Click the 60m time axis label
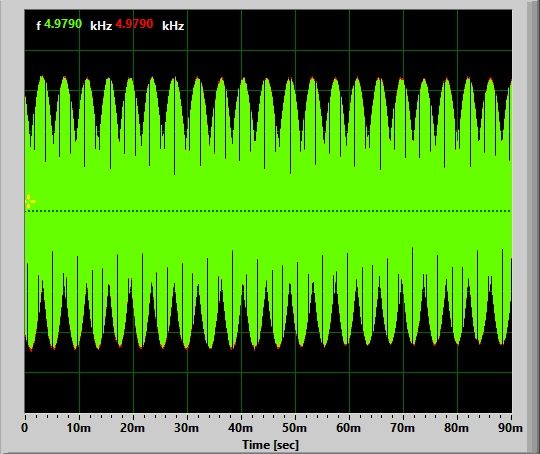Viewport: 540px width, 454px height. (x=349, y=428)
